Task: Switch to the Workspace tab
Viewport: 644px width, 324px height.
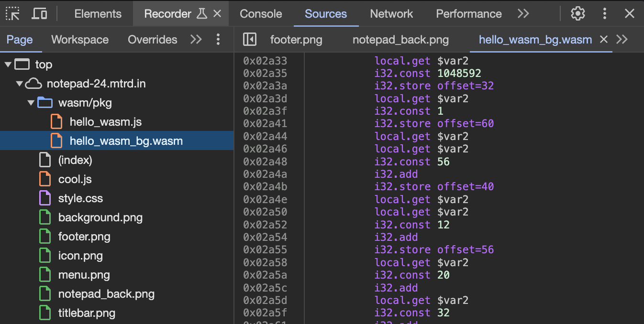Action: click(80, 40)
